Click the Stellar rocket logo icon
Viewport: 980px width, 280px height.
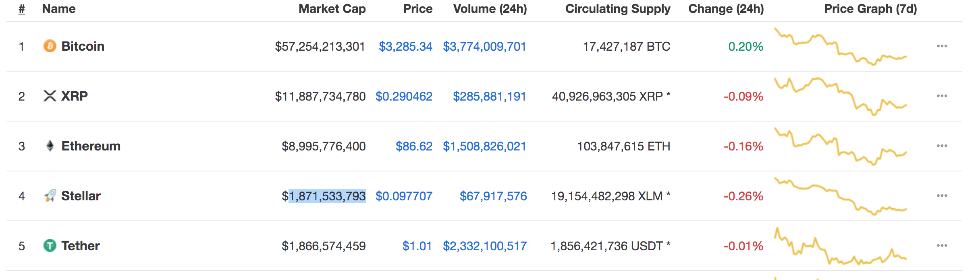tap(50, 196)
